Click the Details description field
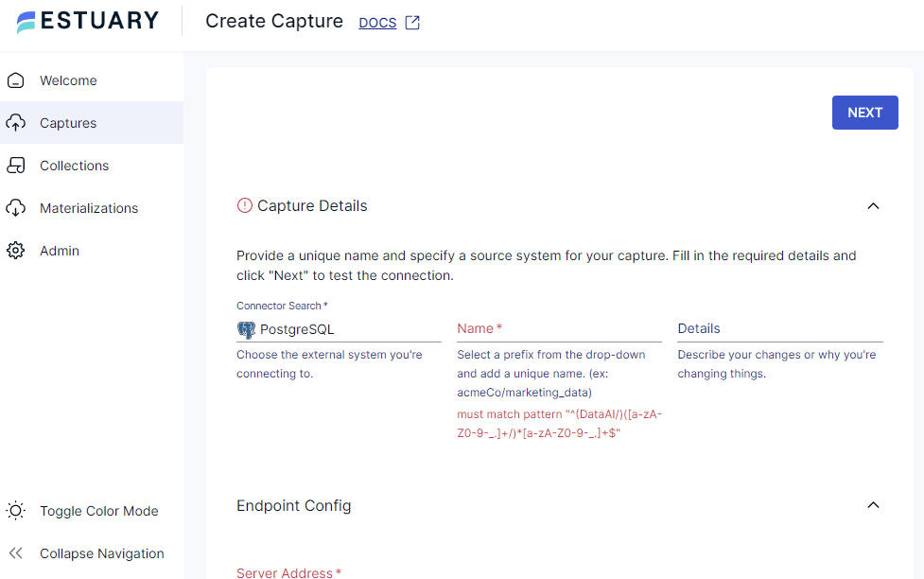Screen dimensions: 924x579 point(778,329)
